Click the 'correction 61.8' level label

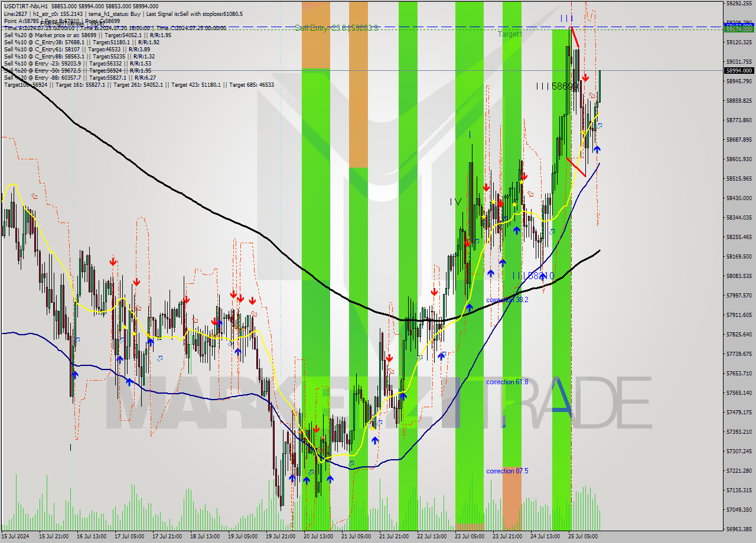click(x=507, y=382)
